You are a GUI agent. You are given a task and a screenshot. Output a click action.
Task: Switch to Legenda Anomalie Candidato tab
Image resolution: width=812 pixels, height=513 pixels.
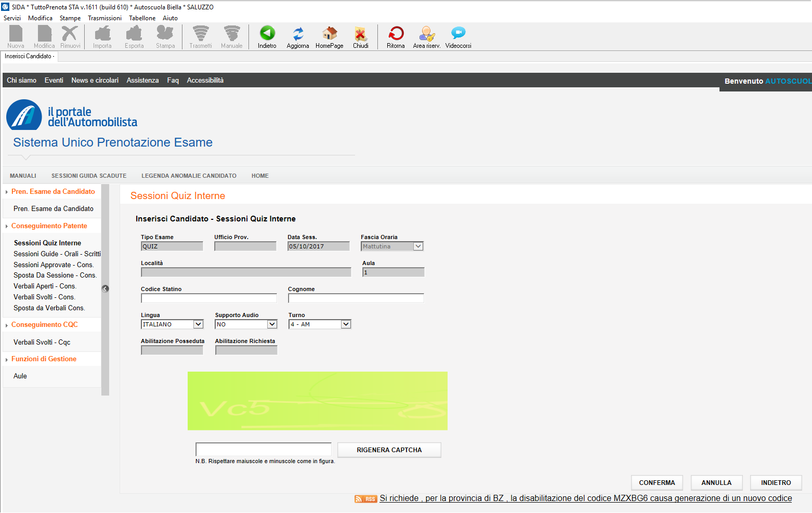point(189,176)
